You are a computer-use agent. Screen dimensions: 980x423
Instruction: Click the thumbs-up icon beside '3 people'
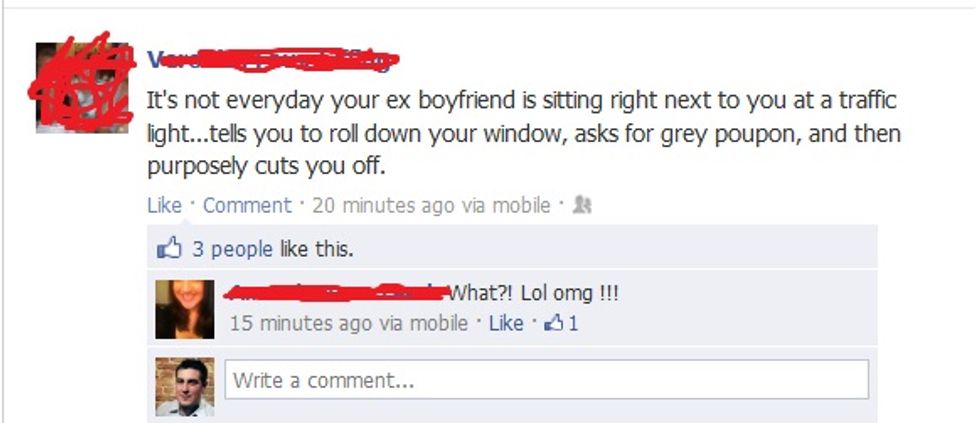pos(169,249)
